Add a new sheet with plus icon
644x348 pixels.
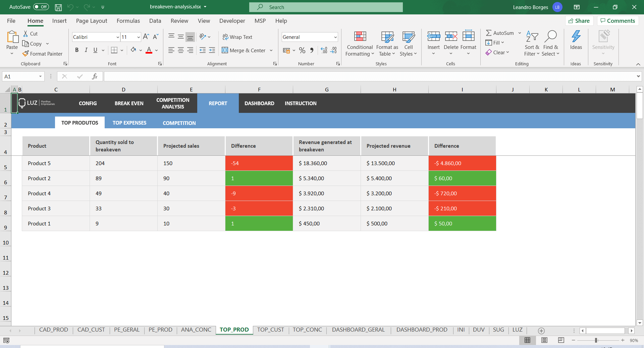[x=541, y=331]
